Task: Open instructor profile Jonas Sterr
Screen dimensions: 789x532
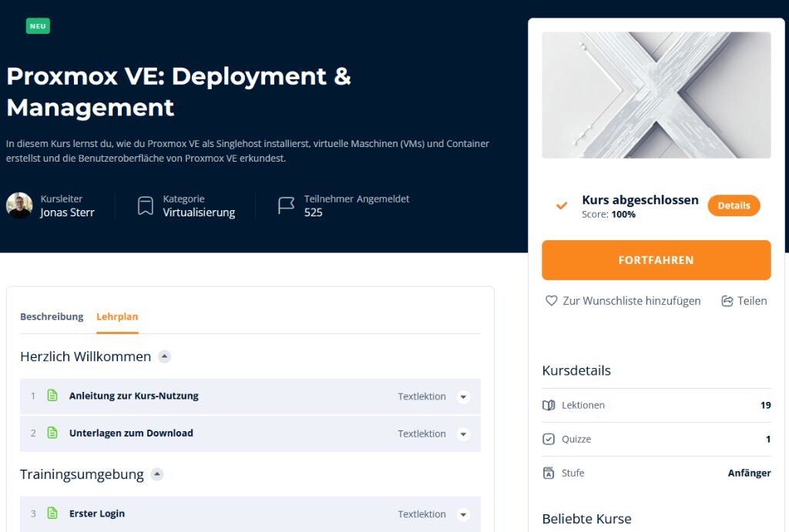Action: pos(68,212)
